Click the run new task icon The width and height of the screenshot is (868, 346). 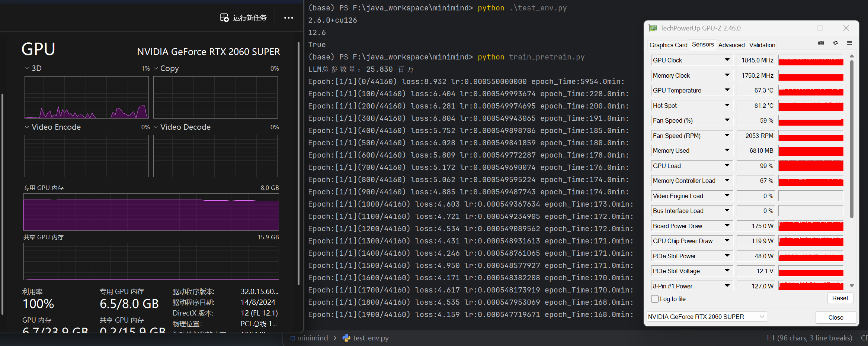tap(224, 17)
